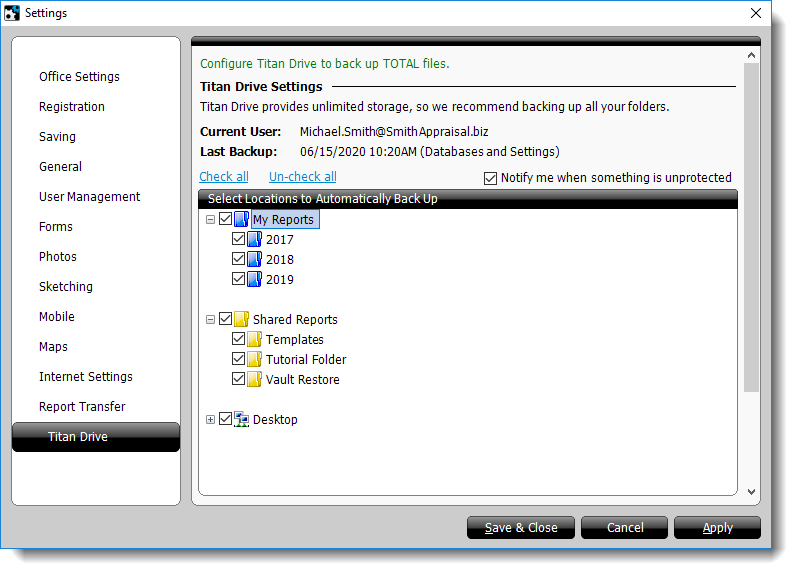
Task: Click the yellow Shared Reports folder icon
Action: pos(241,320)
